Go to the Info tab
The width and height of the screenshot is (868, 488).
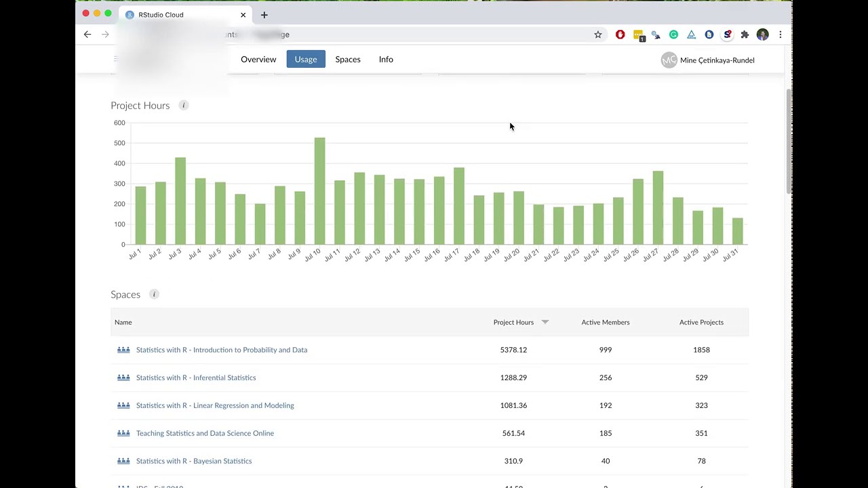point(386,60)
